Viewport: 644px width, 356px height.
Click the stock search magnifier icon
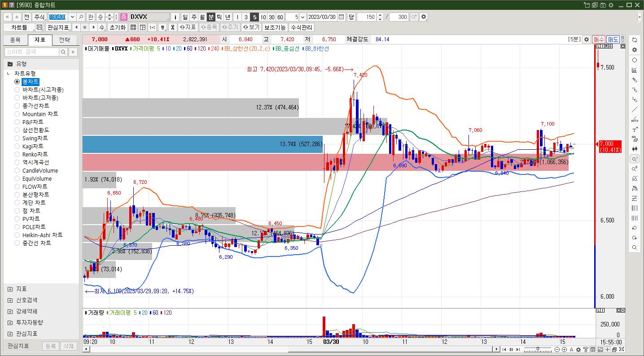[x=81, y=17]
